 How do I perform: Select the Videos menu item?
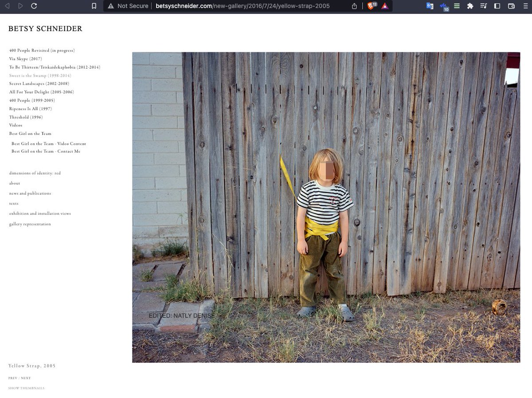coord(16,126)
